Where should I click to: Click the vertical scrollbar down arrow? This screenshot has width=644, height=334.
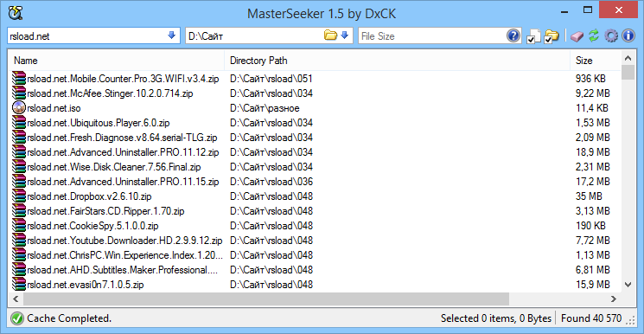pyautogui.click(x=628, y=285)
